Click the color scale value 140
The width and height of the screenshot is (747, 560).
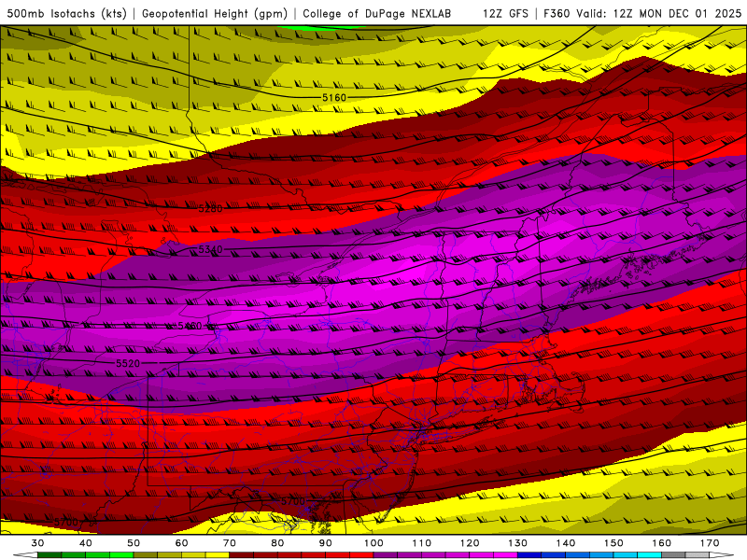pyautogui.click(x=566, y=543)
